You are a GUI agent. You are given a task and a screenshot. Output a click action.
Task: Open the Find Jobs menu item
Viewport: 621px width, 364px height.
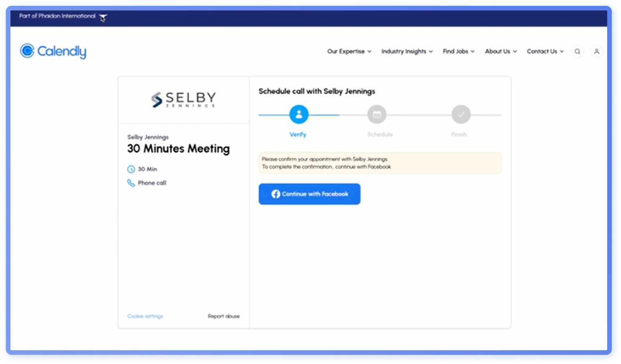[x=458, y=51]
